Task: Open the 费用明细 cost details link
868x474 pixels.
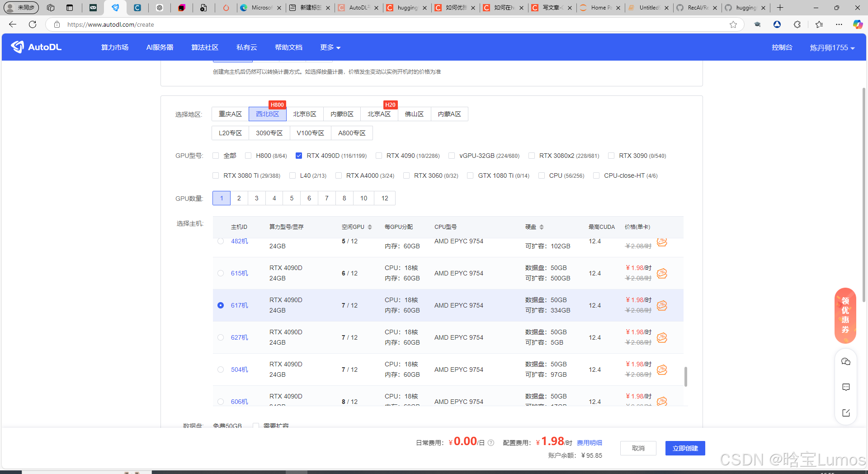Action: (589, 443)
